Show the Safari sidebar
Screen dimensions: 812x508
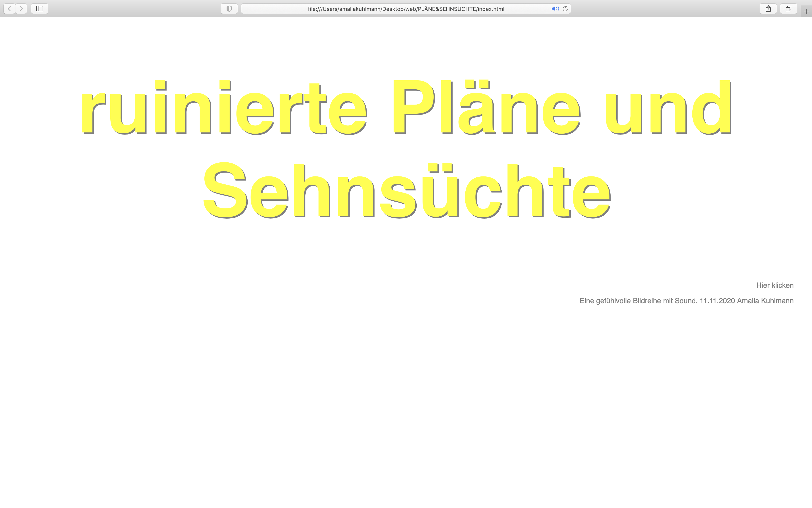click(x=40, y=9)
